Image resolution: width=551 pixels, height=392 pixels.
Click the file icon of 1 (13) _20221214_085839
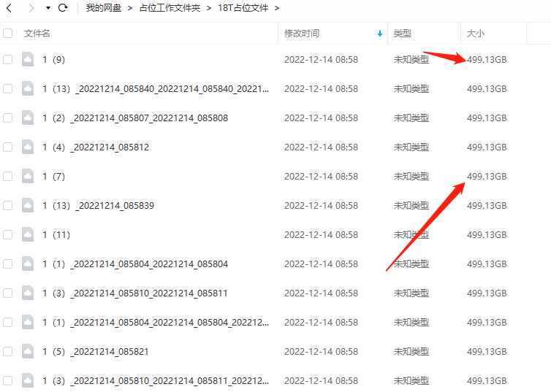[28, 205]
